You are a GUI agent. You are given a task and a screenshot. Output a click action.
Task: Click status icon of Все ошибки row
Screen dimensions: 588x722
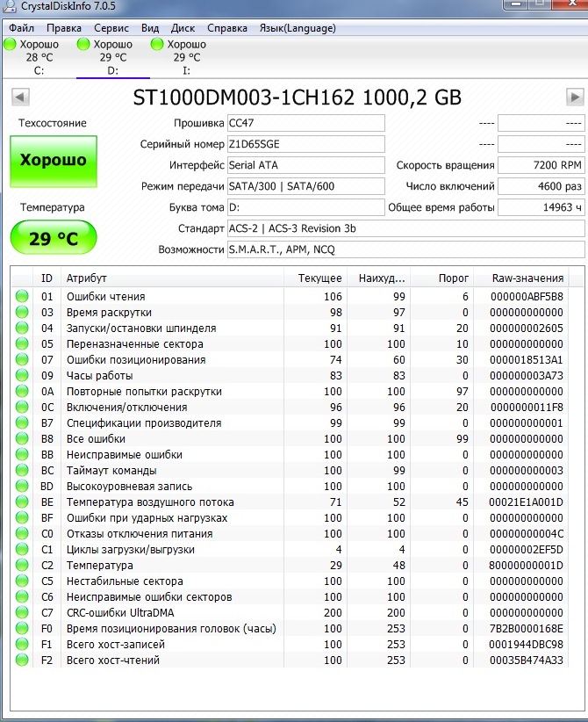22,438
